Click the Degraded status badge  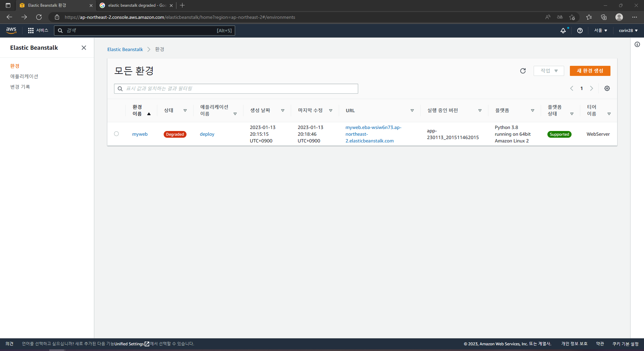(x=175, y=134)
